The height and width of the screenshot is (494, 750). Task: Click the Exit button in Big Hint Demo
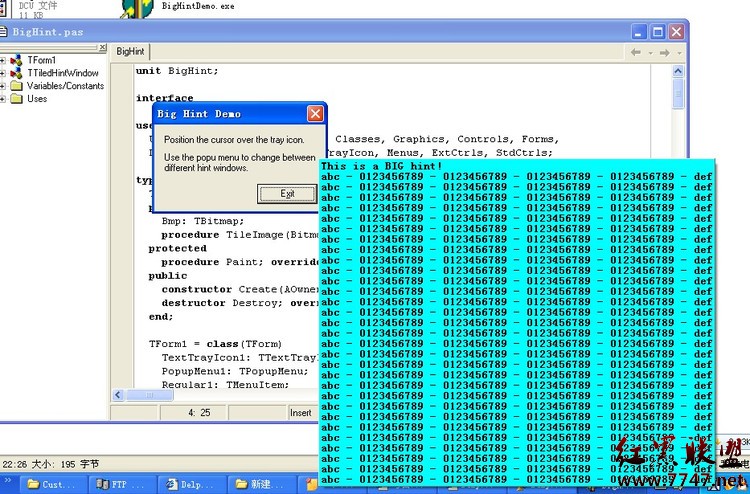click(x=287, y=194)
